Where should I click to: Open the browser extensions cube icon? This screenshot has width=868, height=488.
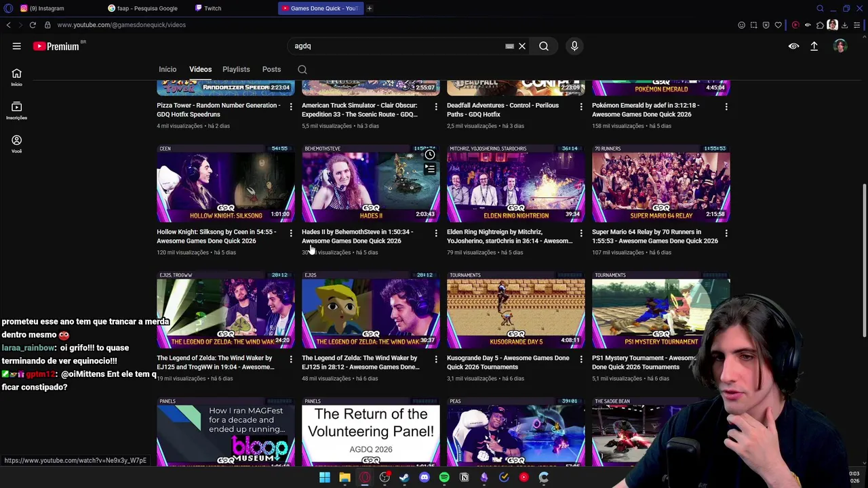tap(820, 25)
